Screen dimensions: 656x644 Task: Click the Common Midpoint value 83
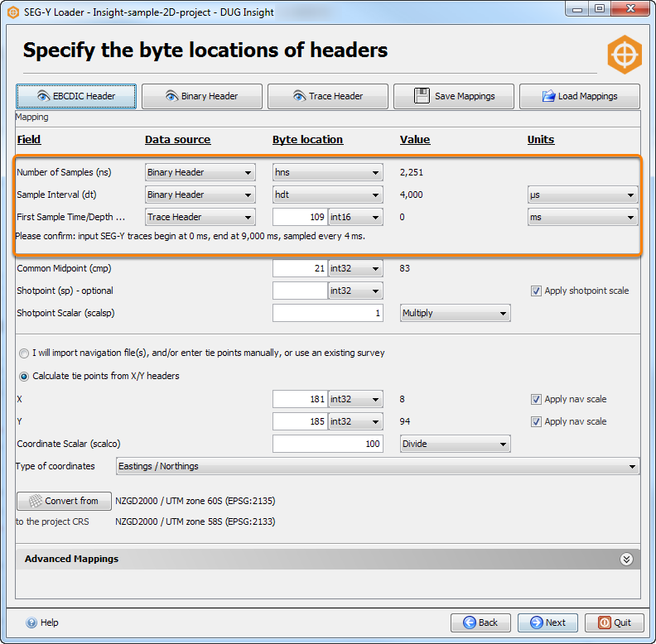404,268
